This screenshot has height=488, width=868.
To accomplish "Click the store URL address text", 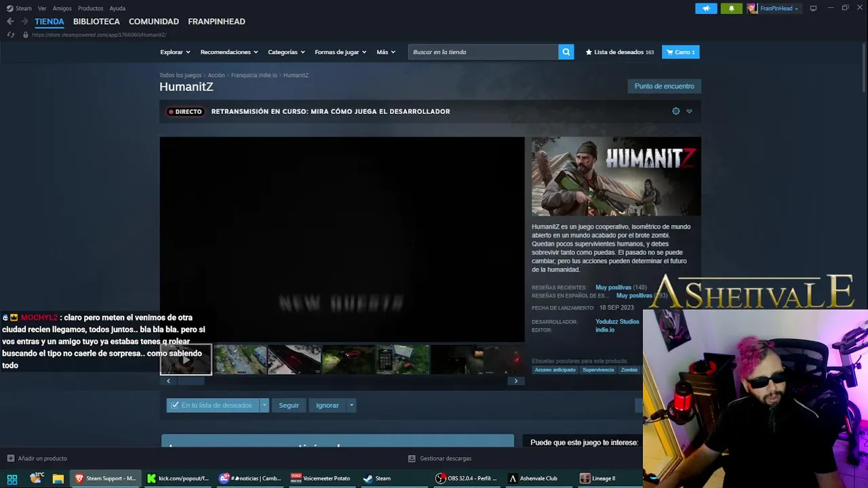I will click(x=99, y=35).
